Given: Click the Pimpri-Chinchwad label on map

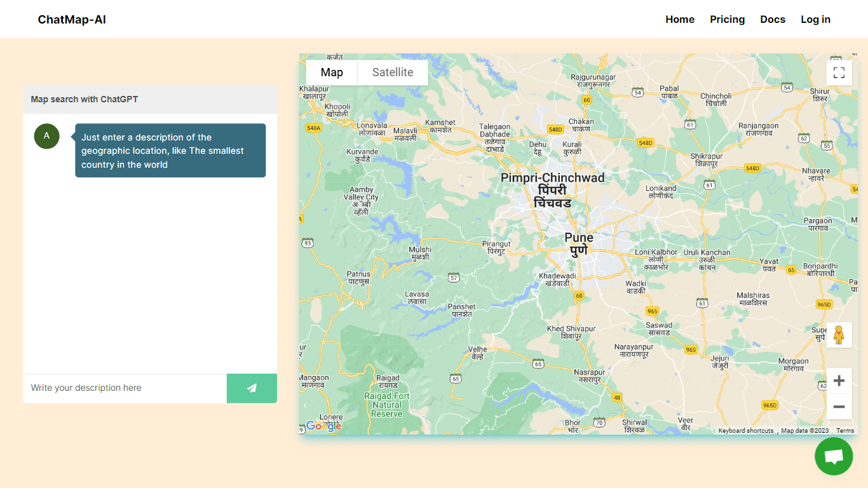Looking at the screenshot, I should (552, 190).
